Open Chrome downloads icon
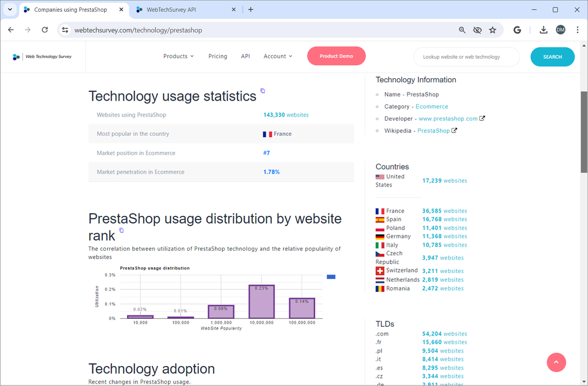This screenshot has height=386, width=588. click(x=543, y=30)
